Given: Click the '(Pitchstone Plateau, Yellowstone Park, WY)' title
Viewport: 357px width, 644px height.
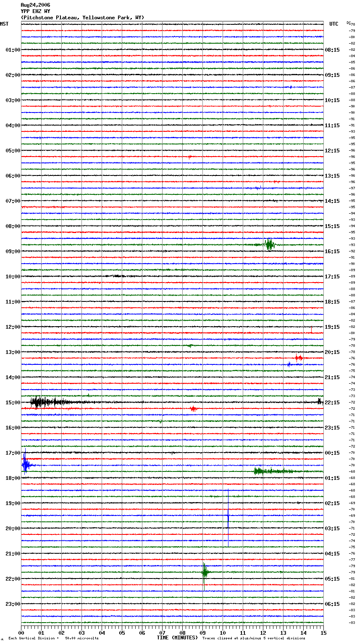Looking at the screenshot, I should 82,18.
